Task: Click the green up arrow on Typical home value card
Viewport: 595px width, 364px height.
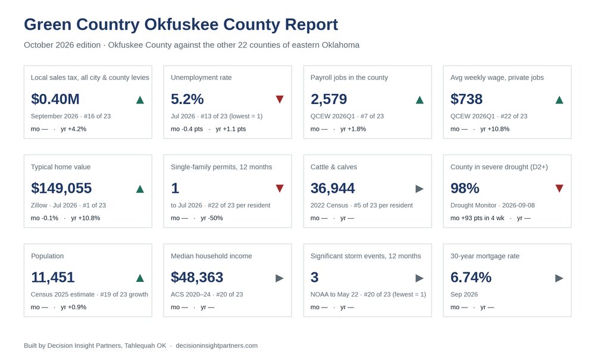Action: (x=140, y=189)
